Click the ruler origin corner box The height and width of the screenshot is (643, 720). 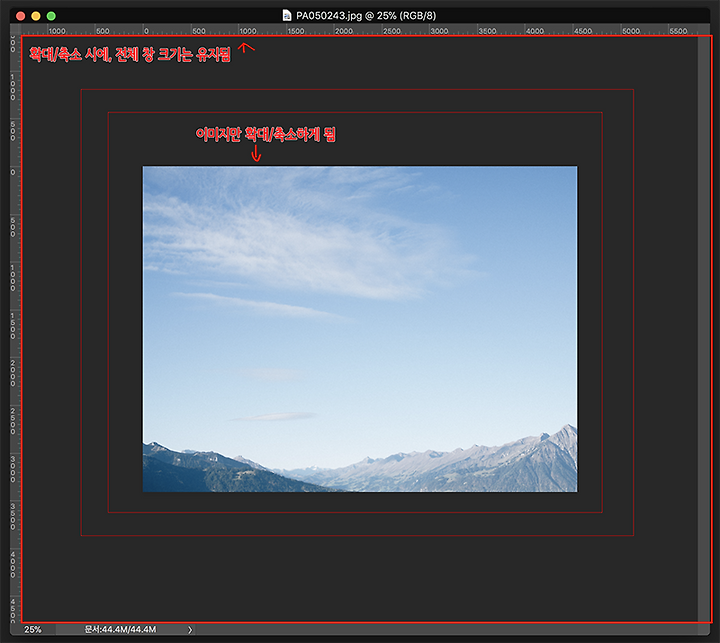pos(15,30)
